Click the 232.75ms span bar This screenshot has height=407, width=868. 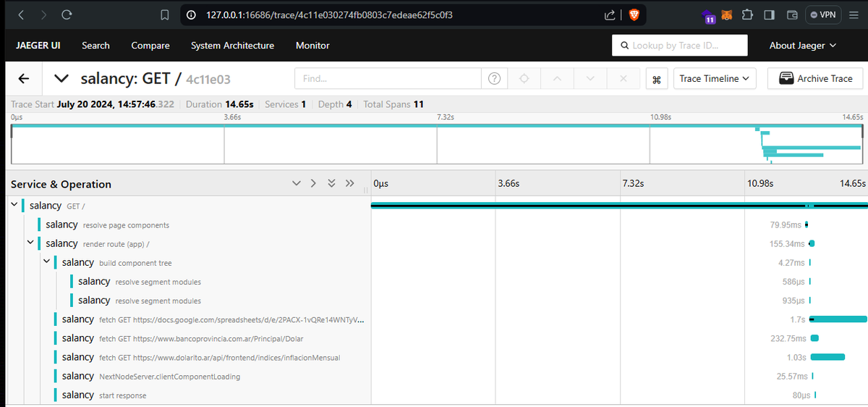(814, 337)
